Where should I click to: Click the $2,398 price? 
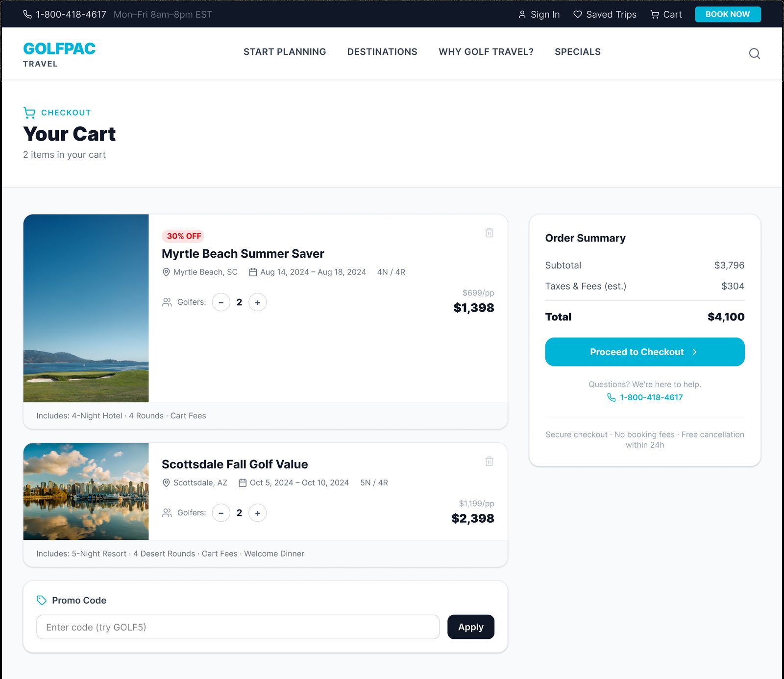point(472,518)
